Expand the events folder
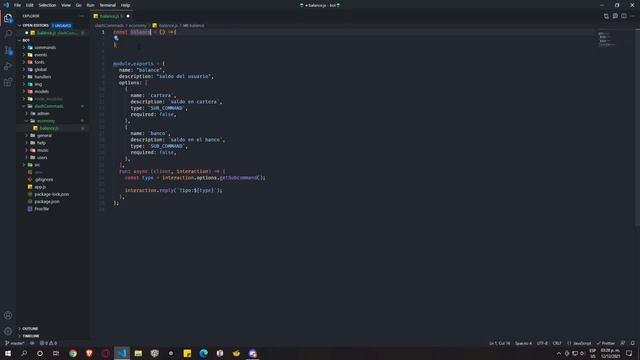This screenshot has width=640, height=360. point(53,55)
